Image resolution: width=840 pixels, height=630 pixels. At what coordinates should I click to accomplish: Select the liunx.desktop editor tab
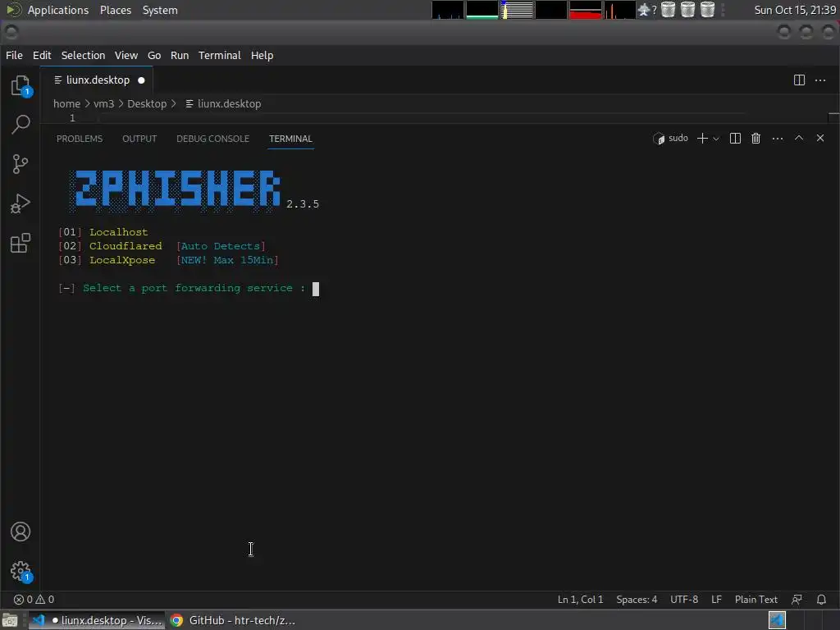pyautogui.click(x=97, y=80)
